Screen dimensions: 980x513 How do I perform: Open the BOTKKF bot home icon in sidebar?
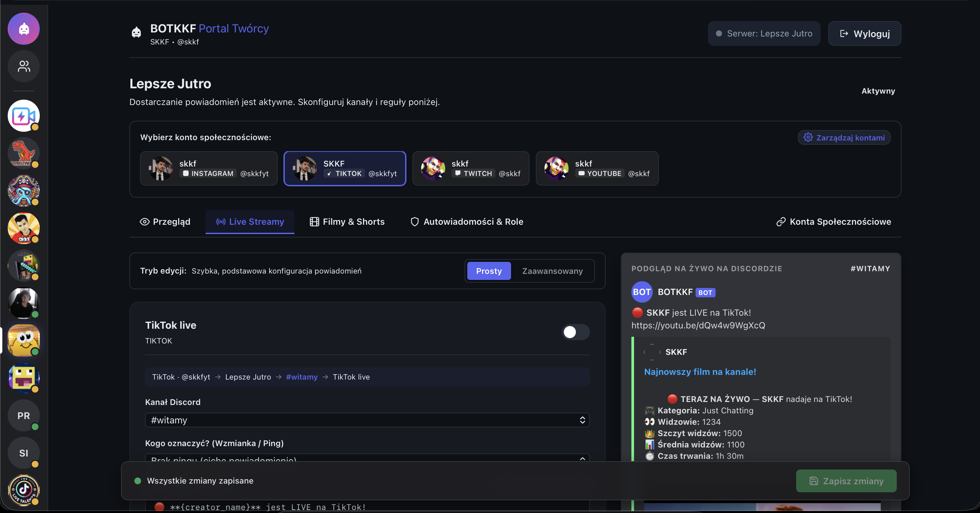[x=24, y=29]
